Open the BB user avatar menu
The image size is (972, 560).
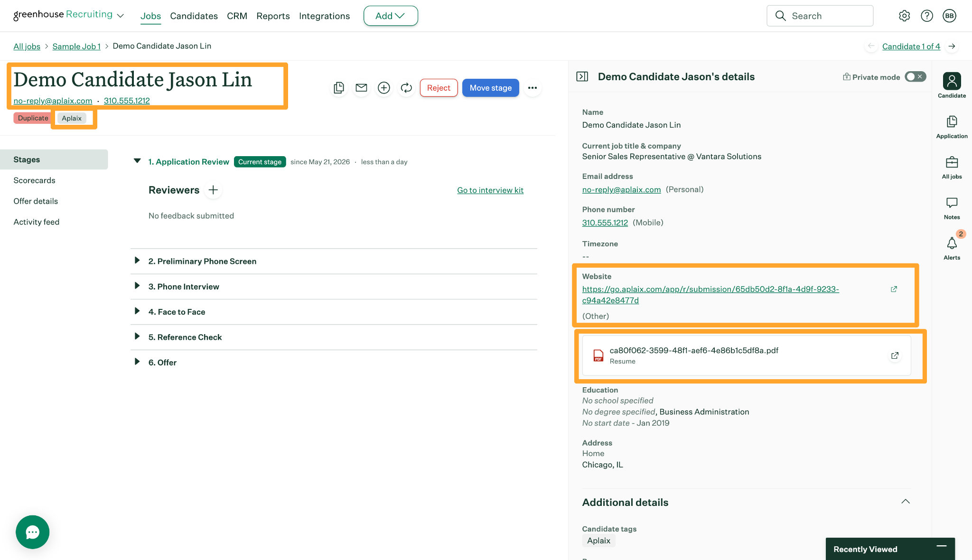click(x=949, y=16)
